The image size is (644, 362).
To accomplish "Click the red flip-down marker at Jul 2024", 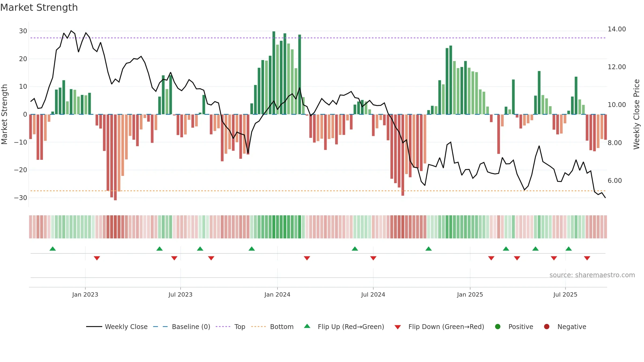I will coord(373,258).
